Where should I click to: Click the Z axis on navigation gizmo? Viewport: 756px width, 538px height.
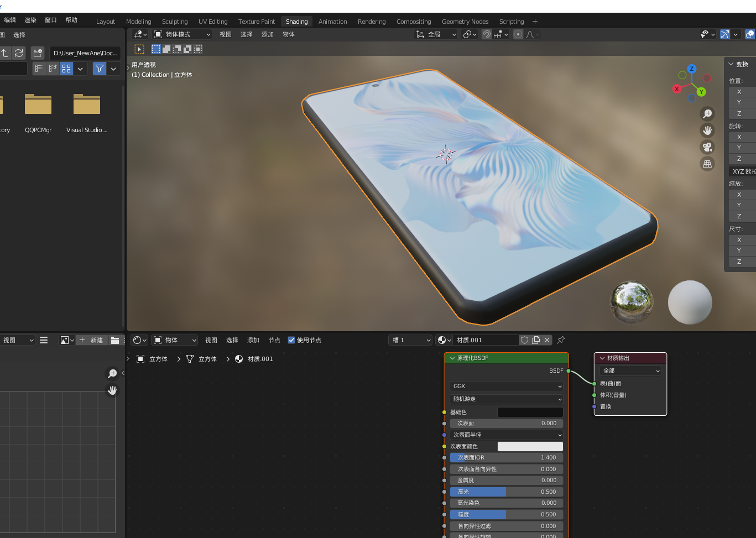692,69
